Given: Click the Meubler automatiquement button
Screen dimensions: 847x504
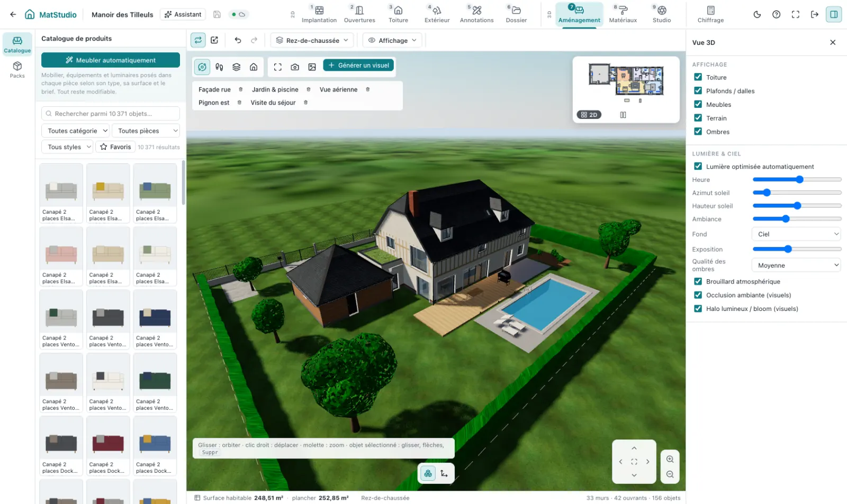Looking at the screenshot, I should [x=111, y=60].
